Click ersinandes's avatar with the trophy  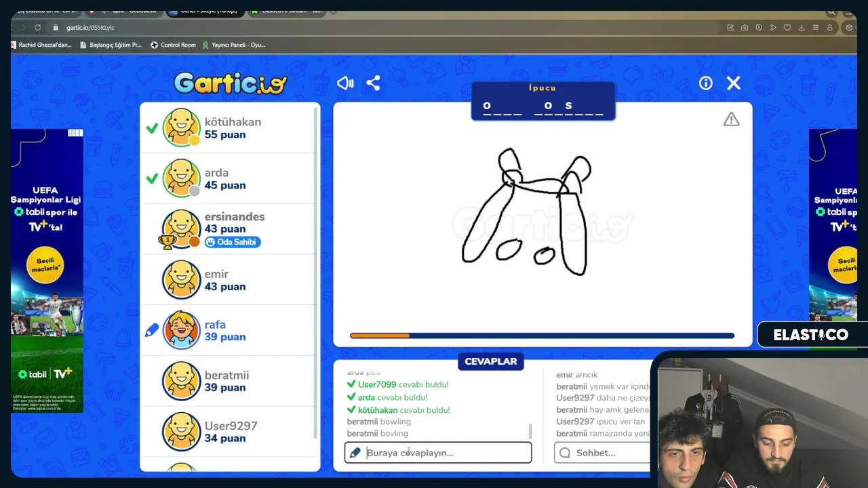181,228
